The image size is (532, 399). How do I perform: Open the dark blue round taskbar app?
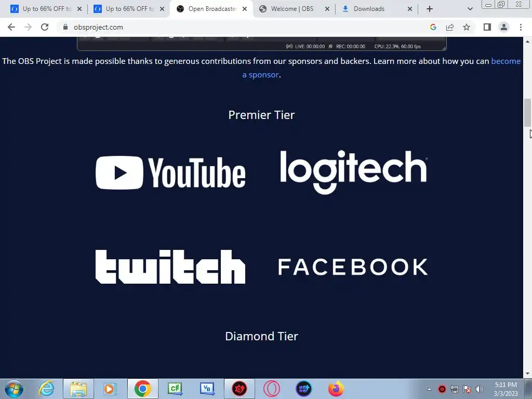pyautogui.click(x=303, y=389)
